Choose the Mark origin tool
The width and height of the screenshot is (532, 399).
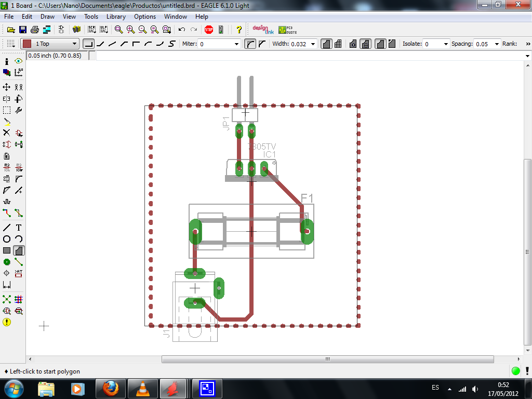point(19,72)
